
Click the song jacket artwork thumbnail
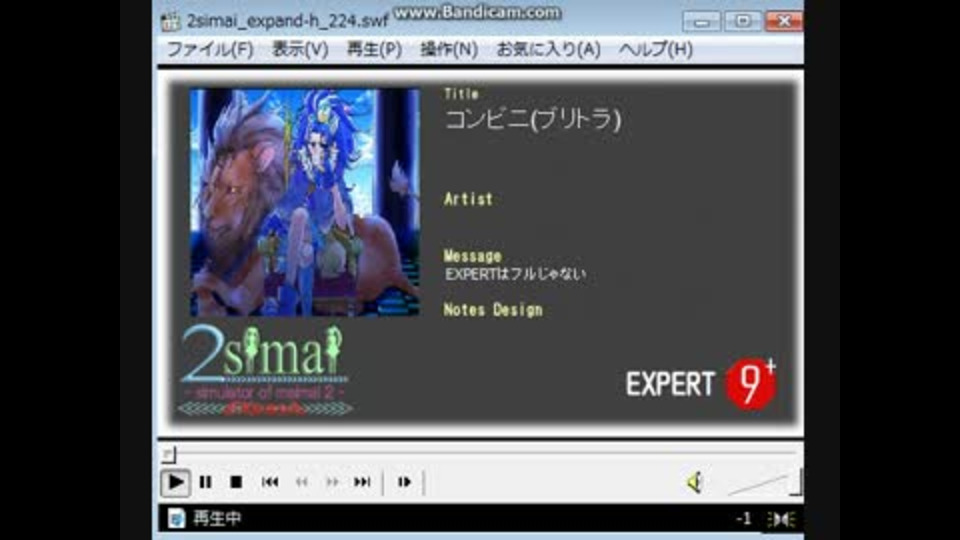[x=304, y=203]
